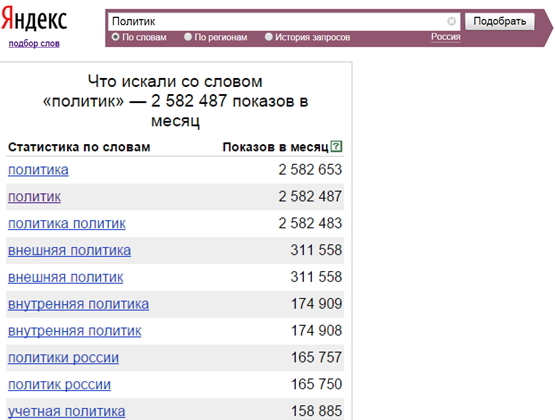Viewport: 555px width, 420px height.
Task: Open the политика keyword link
Action: pos(38,170)
